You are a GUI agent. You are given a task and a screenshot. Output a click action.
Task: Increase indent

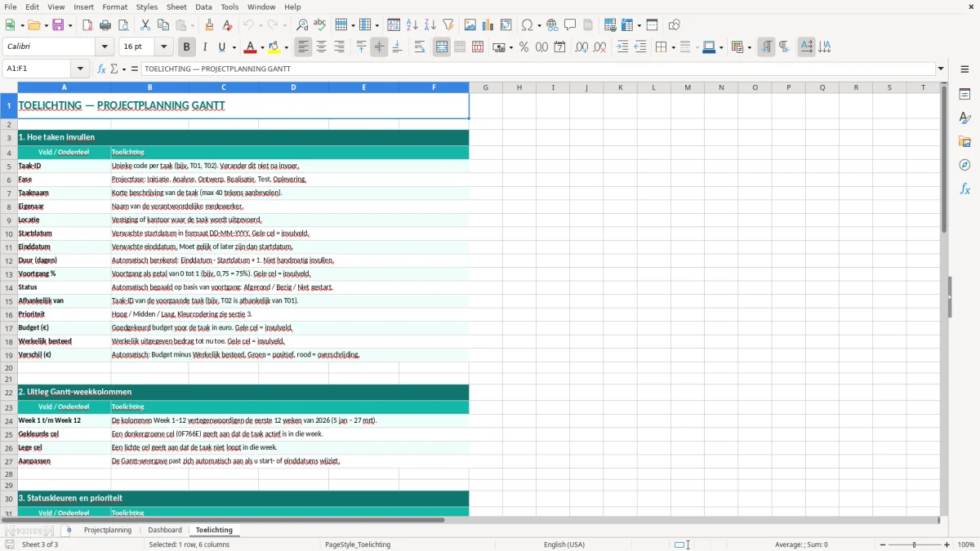tap(622, 47)
